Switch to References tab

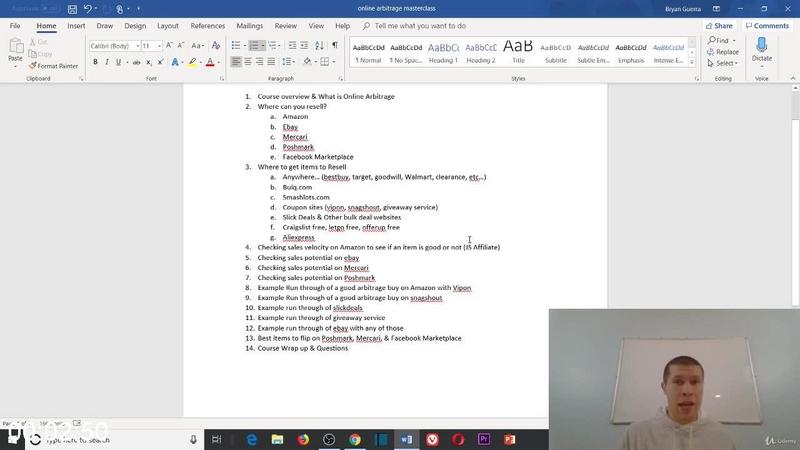pyautogui.click(x=207, y=26)
